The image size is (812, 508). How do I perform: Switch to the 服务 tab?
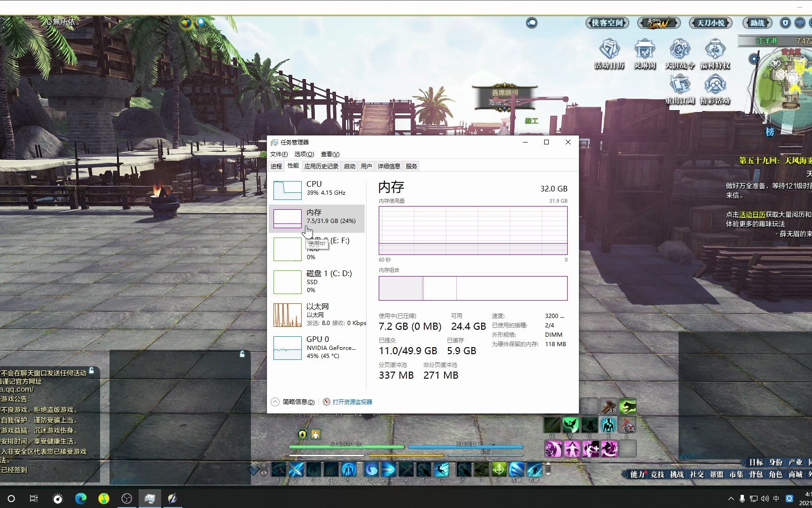pyautogui.click(x=412, y=167)
